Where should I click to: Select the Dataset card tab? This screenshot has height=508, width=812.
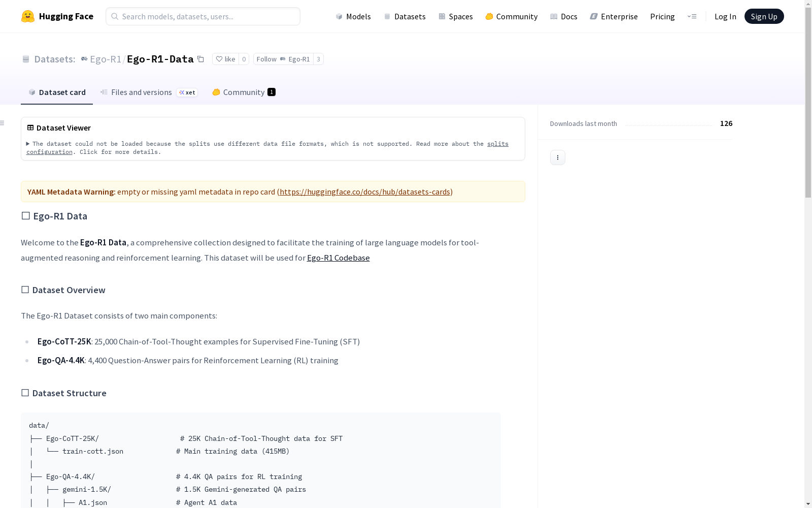tap(57, 92)
